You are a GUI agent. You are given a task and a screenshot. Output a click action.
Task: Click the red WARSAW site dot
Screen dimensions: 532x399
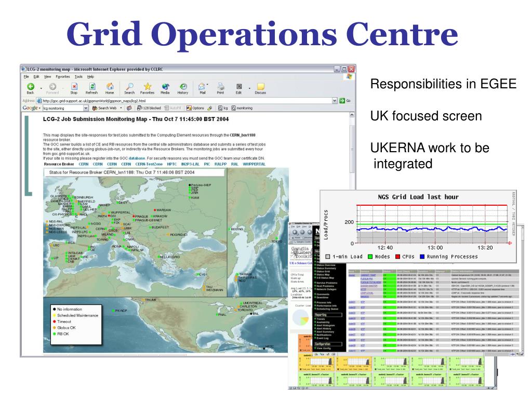pyautogui.click(x=155, y=210)
